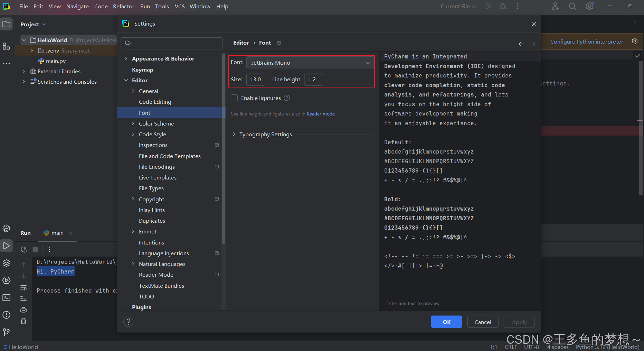Open the File menu

pyautogui.click(x=23, y=6)
